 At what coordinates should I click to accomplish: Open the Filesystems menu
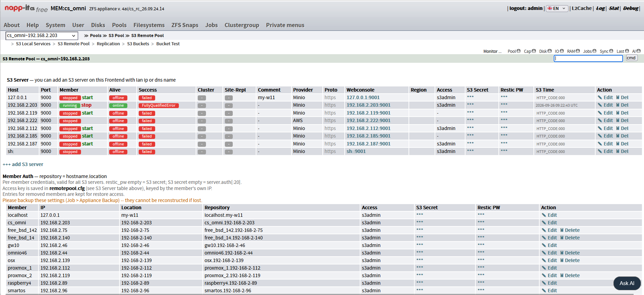149,25
